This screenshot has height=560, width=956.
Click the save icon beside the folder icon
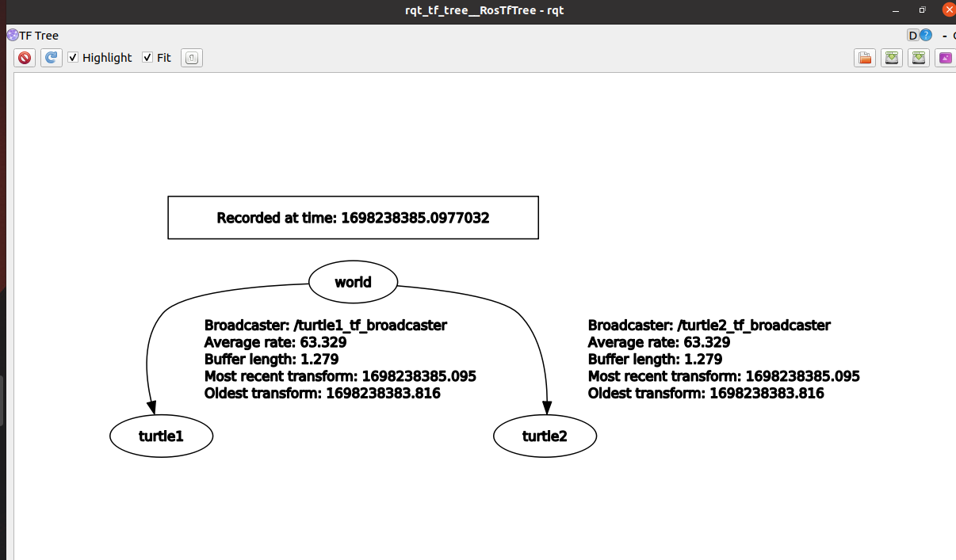point(892,58)
